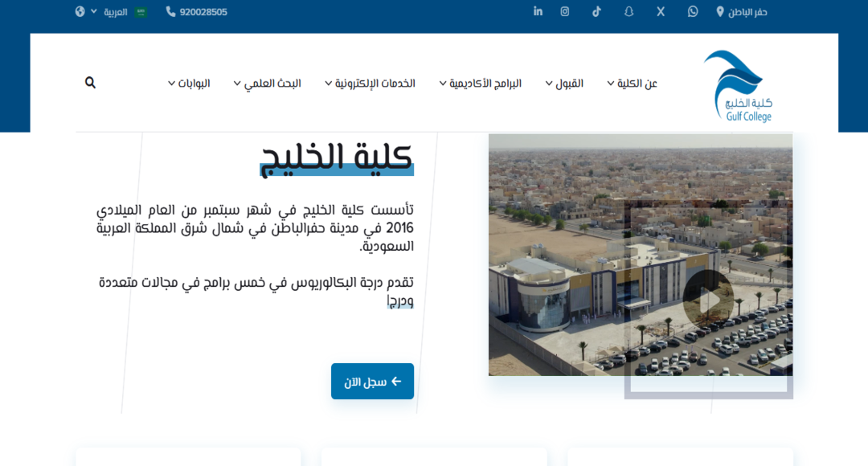868x466 pixels.
Task: Click the حفر الباطن location link
Action: (x=747, y=11)
